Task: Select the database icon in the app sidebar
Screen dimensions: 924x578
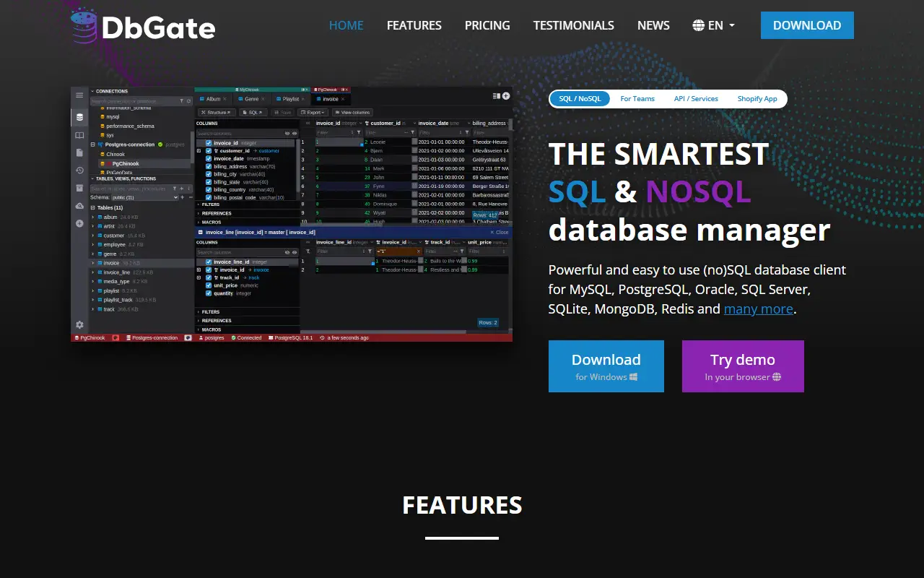Action: [x=79, y=117]
